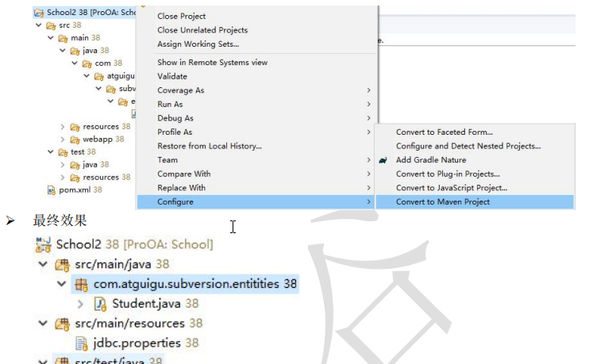This screenshot has height=364, width=589.
Task: Click the Gradle elephant icon in submenu
Action: tap(383, 160)
